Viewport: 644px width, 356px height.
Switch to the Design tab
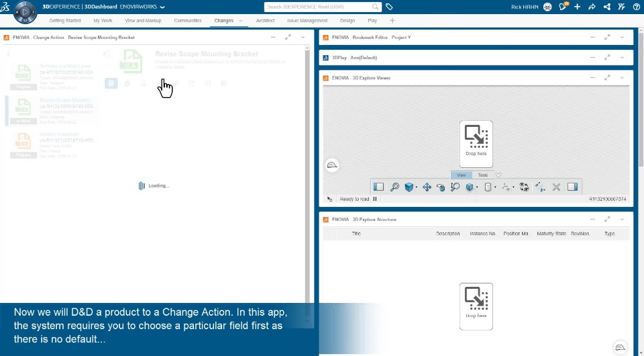pyautogui.click(x=347, y=21)
